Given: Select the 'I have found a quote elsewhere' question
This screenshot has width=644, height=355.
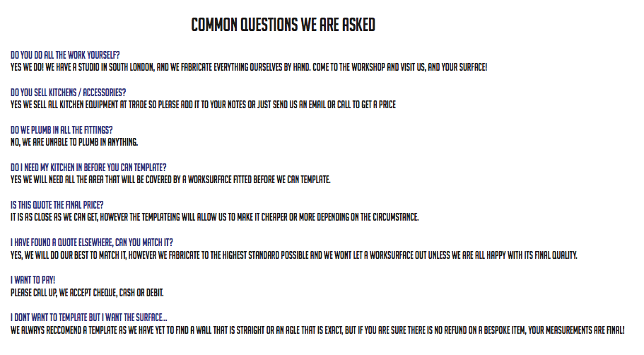Looking at the screenshot, I should click(x=92, y=243).
